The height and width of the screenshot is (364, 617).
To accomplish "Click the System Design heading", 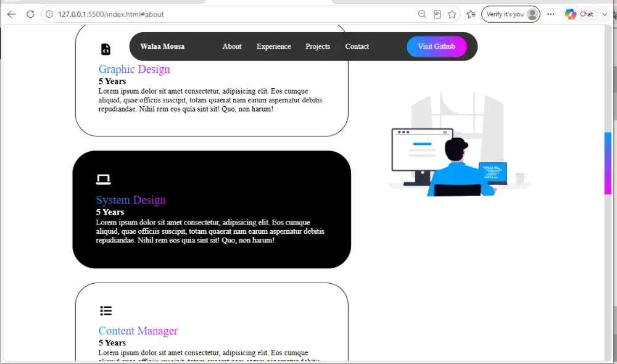I will (131, 200).
